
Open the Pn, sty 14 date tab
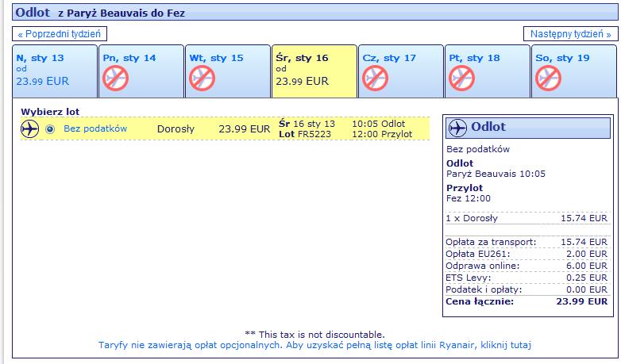pos(141,71)
